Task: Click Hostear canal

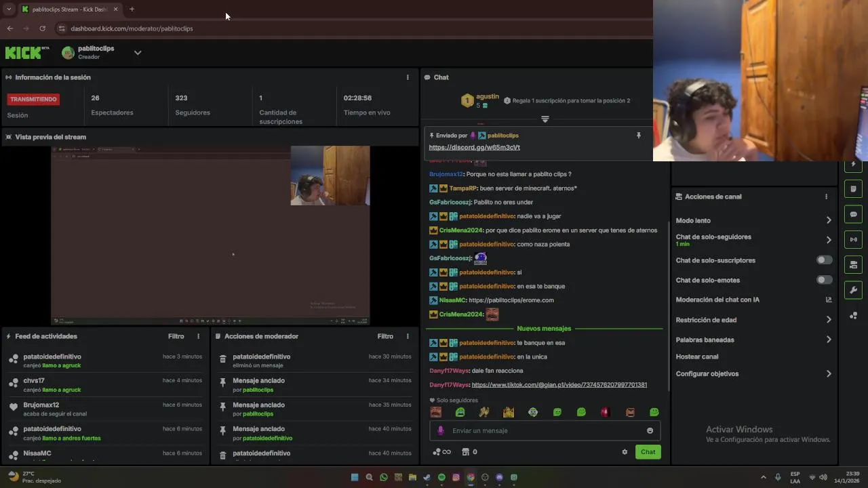Action: [697, 357]
